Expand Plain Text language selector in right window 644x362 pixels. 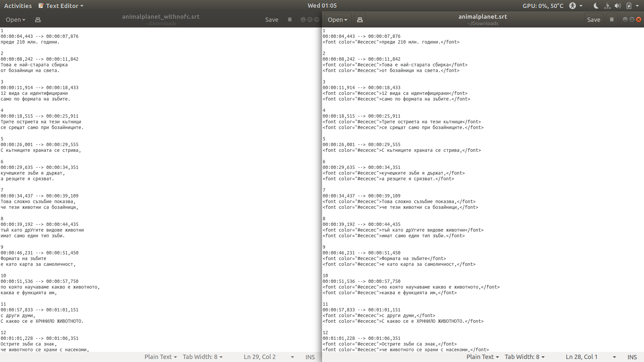(482, 357)
